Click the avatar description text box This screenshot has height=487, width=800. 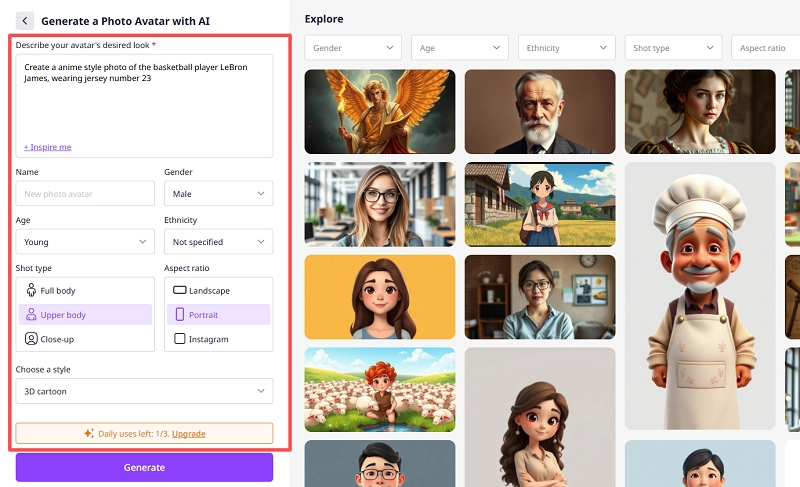tap(144, 100)
